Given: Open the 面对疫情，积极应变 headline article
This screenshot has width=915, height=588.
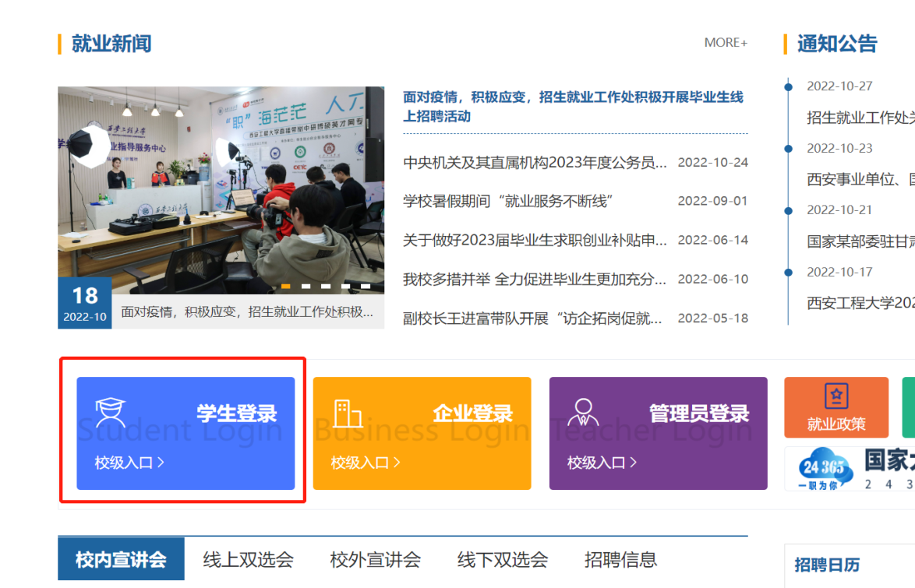Looking at the screenshot, I should [573, 107].
